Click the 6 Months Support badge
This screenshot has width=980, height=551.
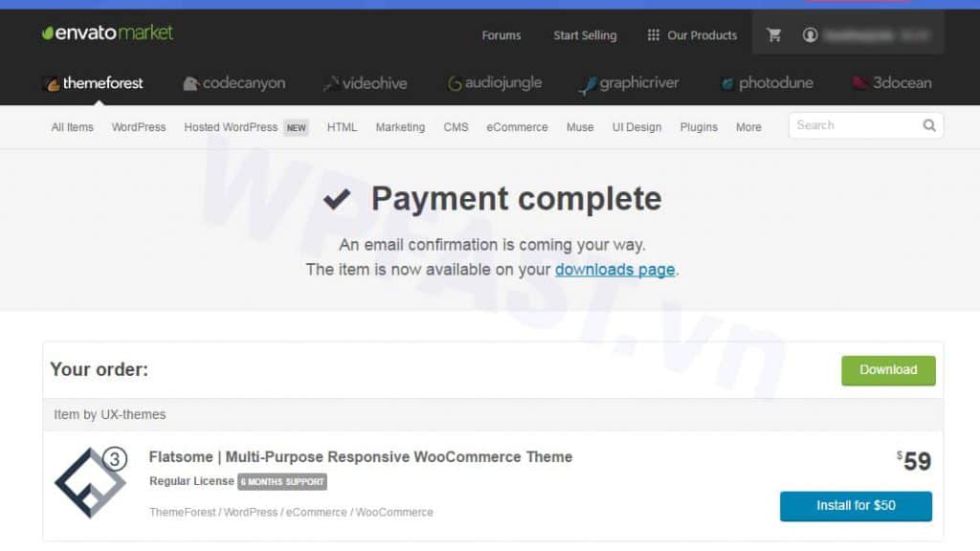click(x=282, y=482)
